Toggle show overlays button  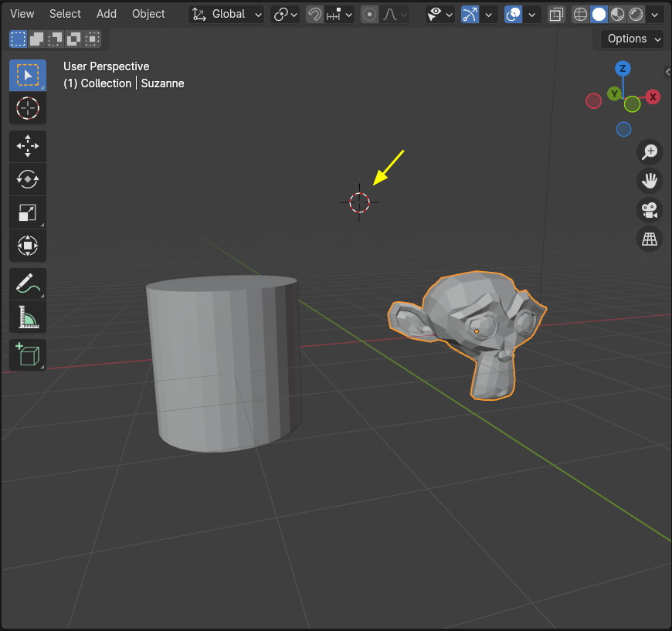point(513,15)
